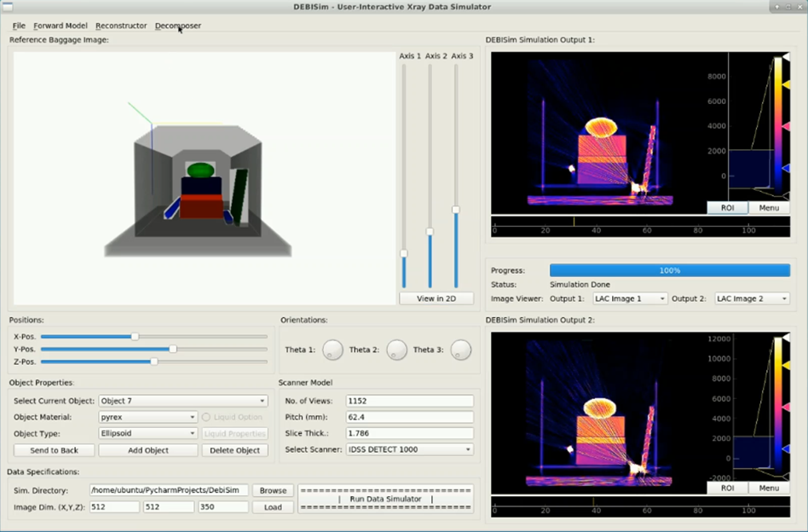Click the pink colorbar marker in Output 2
Viewport: 808px width, 532px height.
click(785, 408)
